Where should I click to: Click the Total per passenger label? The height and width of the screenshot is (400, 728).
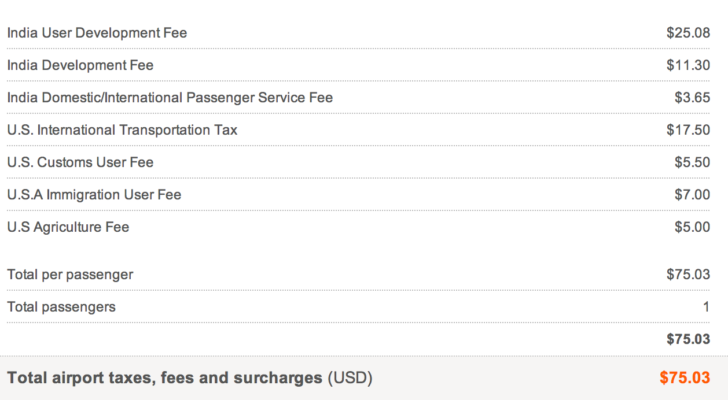click(x=70, y=275)
